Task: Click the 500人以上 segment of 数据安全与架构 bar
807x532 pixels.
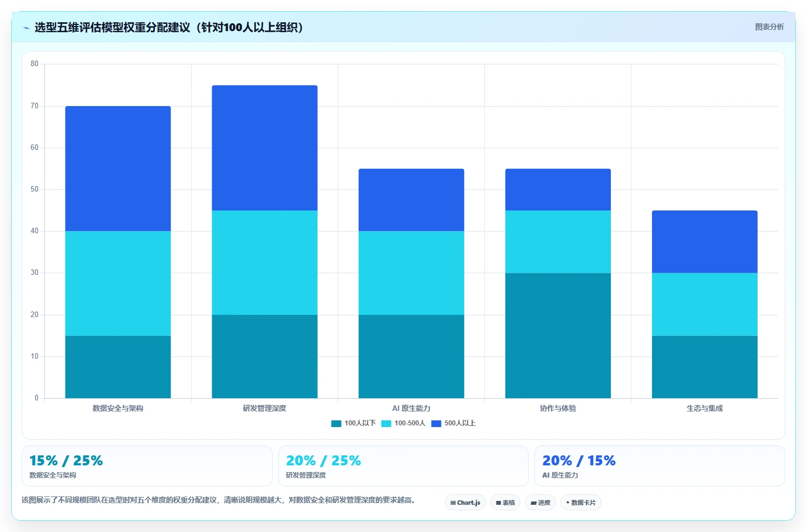Action: (x=118, y=169)
